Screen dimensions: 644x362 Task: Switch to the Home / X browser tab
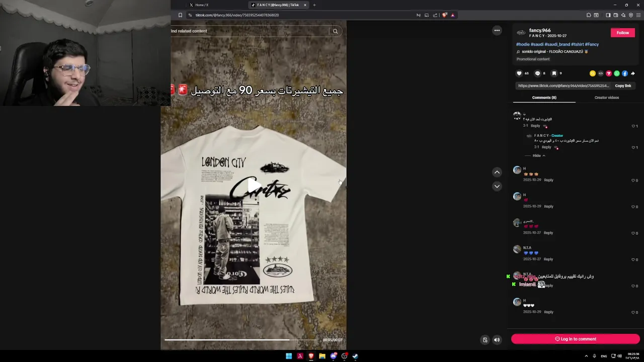click(201, 5)
